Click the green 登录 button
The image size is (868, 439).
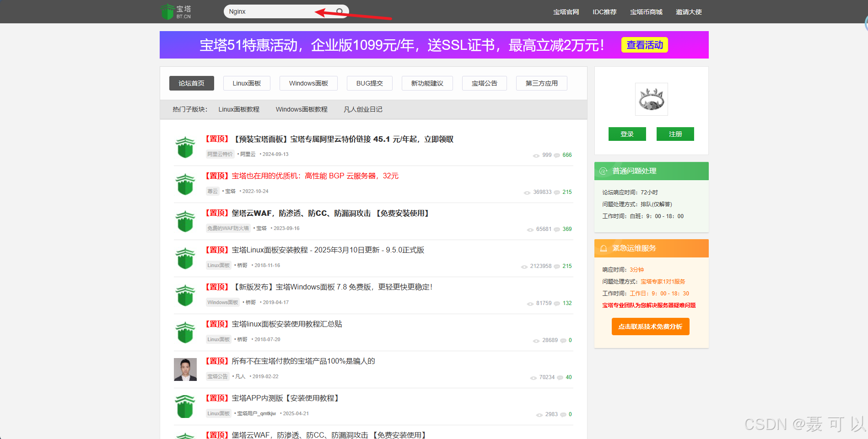pyautogui.click(x=627, y=134)
